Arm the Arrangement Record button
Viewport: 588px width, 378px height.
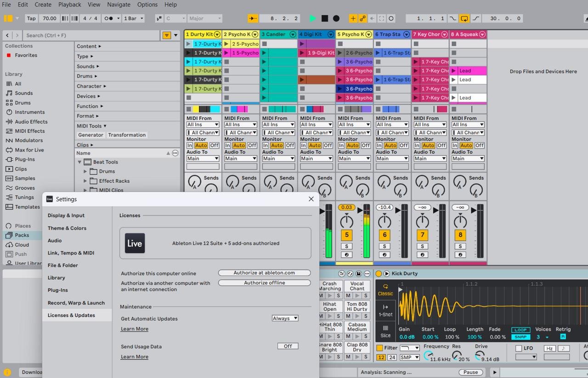click(x=336, y=18)
